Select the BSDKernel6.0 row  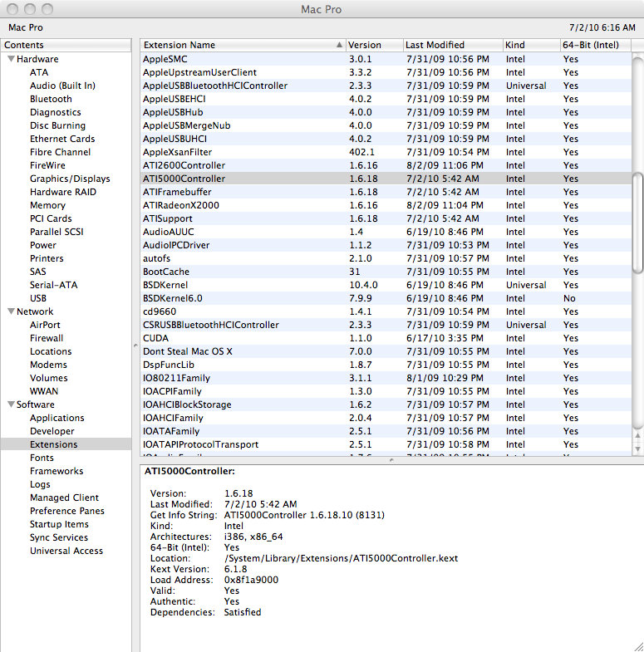point(386,298)
